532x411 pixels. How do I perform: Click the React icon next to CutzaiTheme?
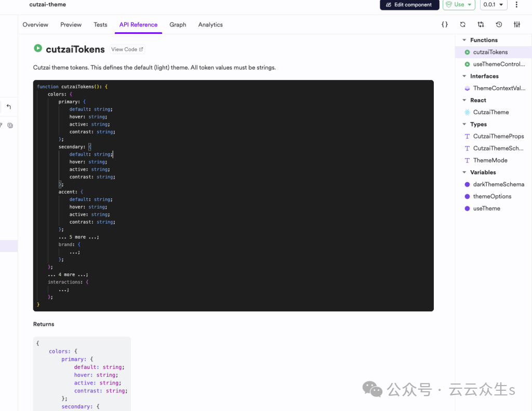click(467, 112)
